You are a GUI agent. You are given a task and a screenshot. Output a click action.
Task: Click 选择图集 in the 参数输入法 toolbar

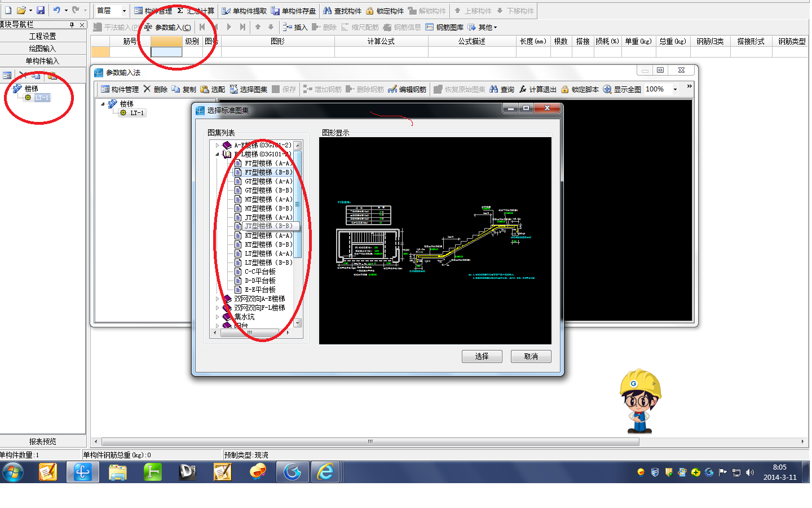[248, 89]
